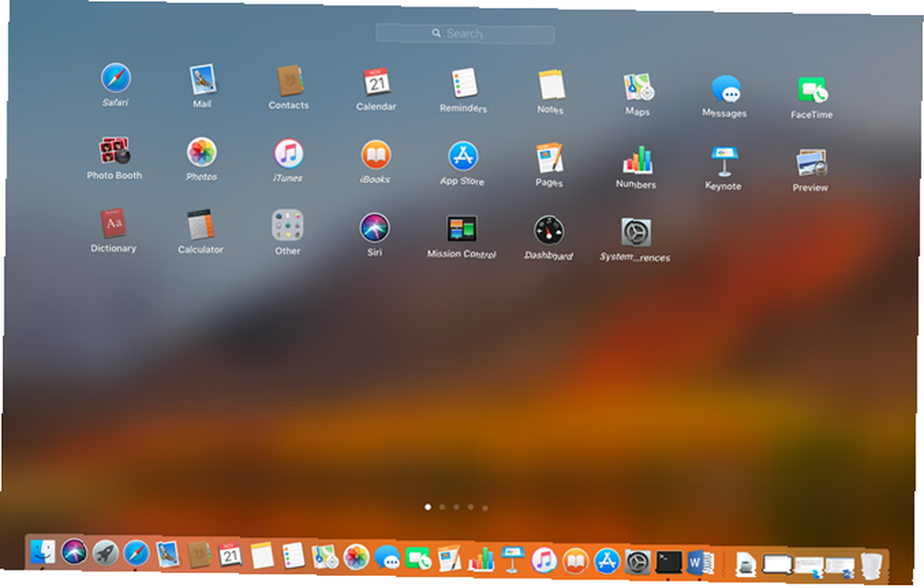Open Messages from the Dock
This screenshot has width=924, height=588.
(x=388, y=557)
